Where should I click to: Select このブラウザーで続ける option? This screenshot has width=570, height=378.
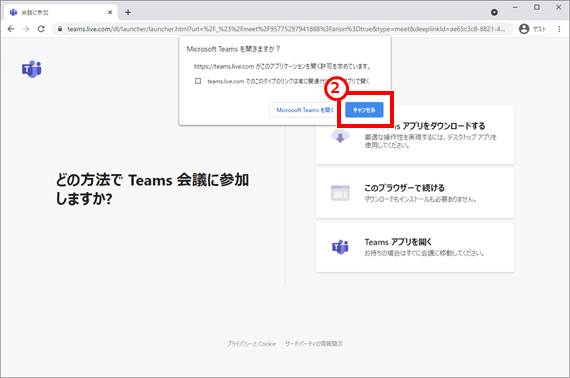click(415, 193)
